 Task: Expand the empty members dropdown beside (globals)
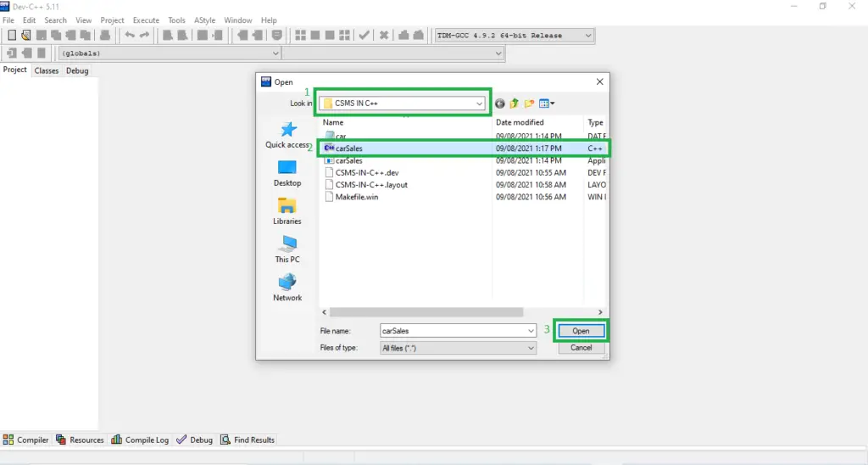[x=498, y=53]
